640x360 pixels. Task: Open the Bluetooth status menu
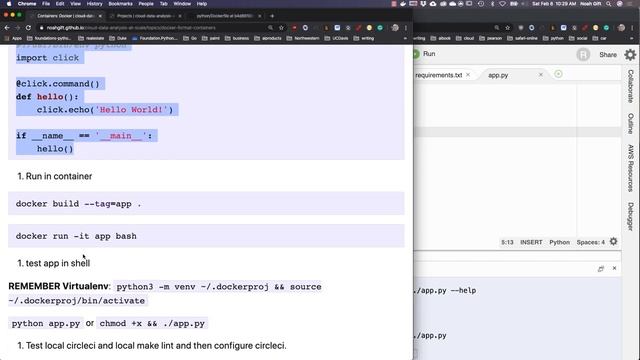(x=492, y=4)
